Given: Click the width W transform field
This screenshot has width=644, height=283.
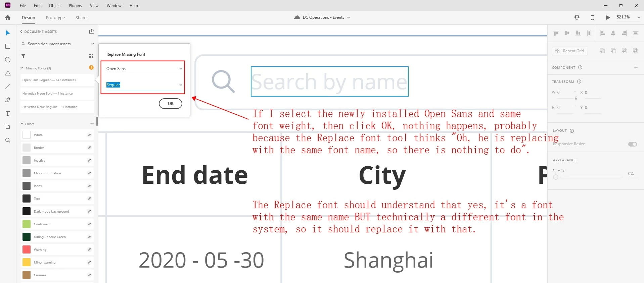Looking at the screenshot, I should coord(565,93).
